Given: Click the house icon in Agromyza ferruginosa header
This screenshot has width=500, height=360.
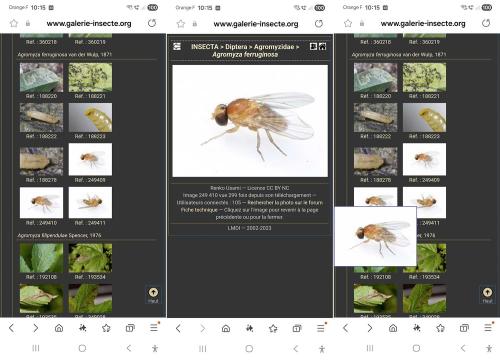Looking at the screenshot, I should (x=322, y=47).
